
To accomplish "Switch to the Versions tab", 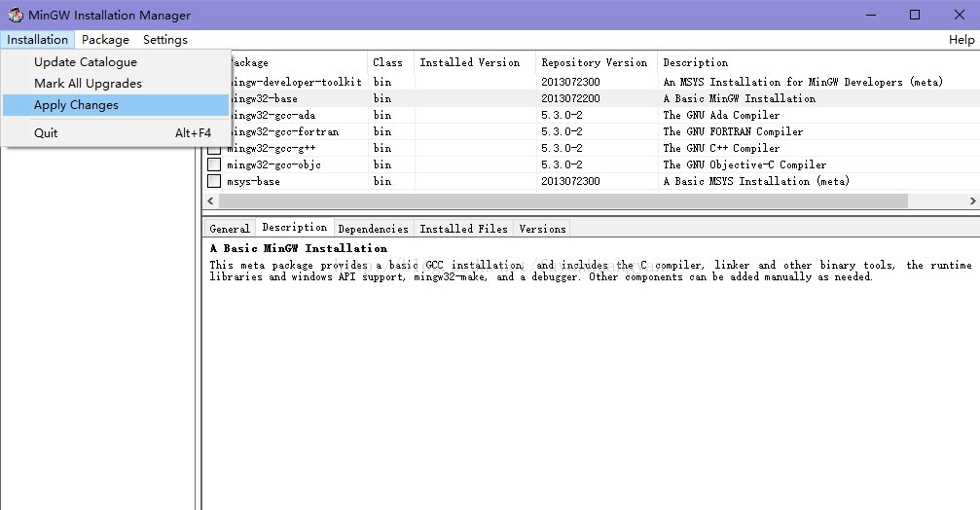I will tap(542, 229).
